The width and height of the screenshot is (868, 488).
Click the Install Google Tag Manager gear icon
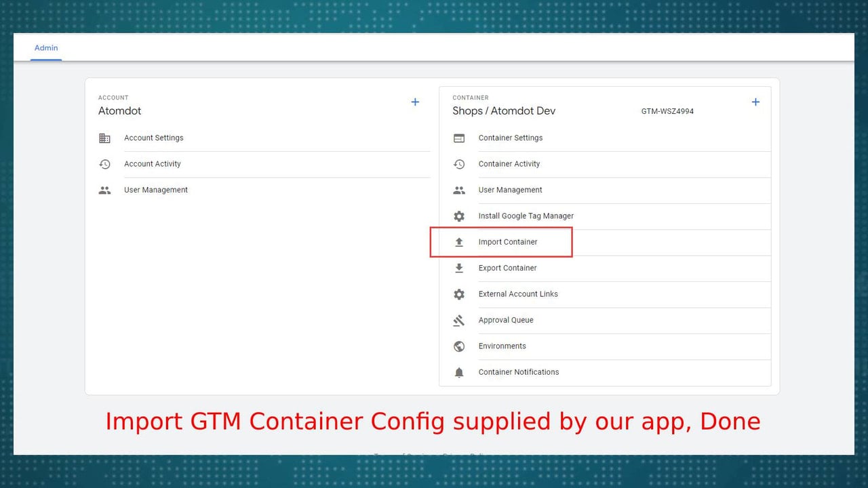(459, 216)
